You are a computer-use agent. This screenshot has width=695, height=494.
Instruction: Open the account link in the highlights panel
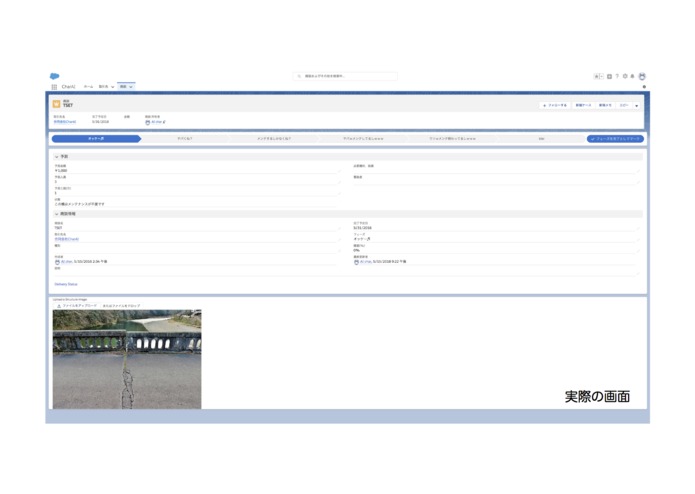coord(65,122)
